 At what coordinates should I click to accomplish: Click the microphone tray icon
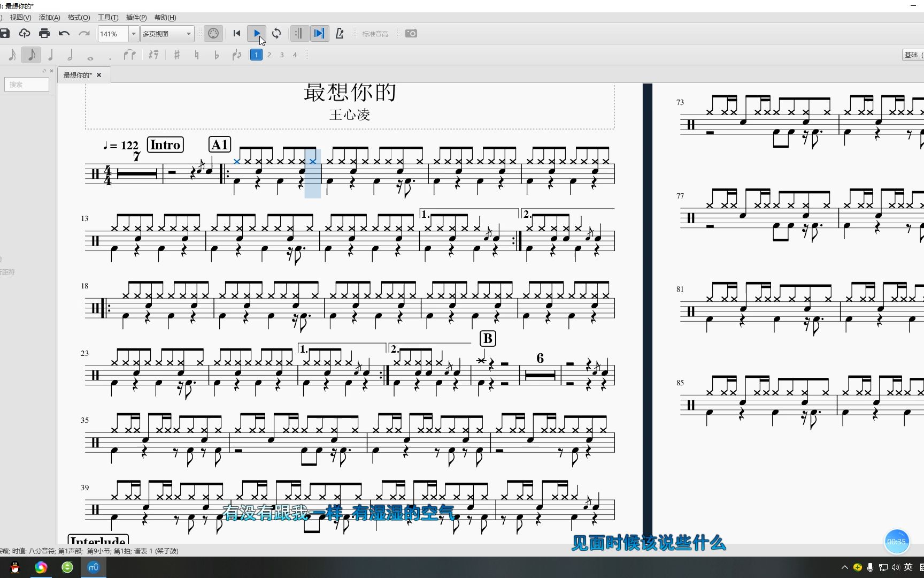(871, 567)
